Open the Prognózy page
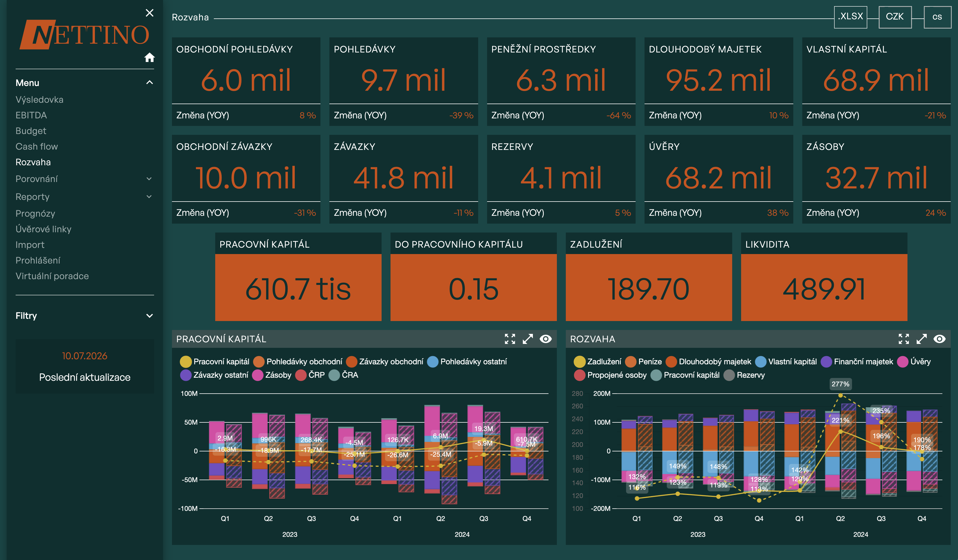Screen dimensions: 958x560 [x=35, y=213]
